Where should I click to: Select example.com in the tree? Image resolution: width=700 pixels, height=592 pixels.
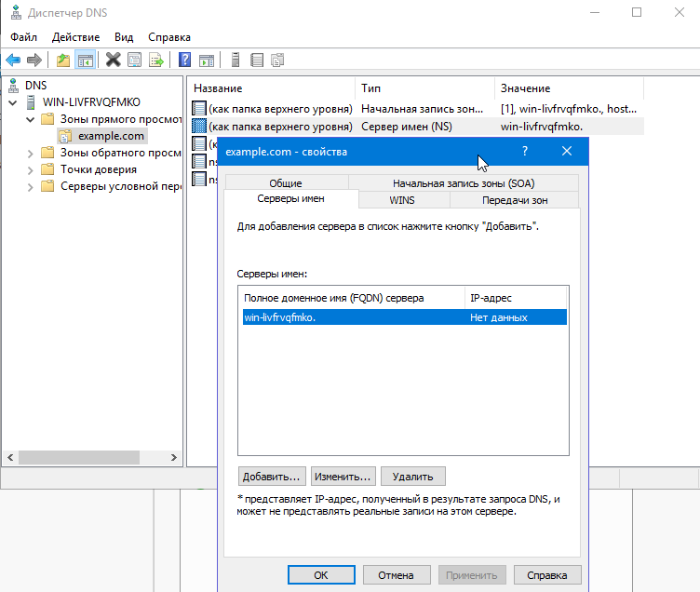click(x=111, y=136)
